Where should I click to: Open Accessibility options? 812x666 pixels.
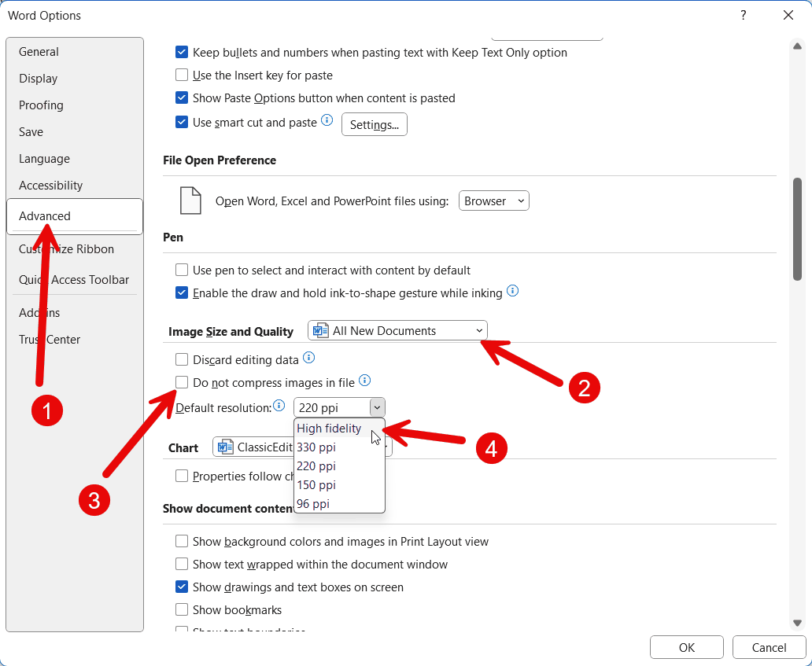pyautogui.click(x=75, y=186)
